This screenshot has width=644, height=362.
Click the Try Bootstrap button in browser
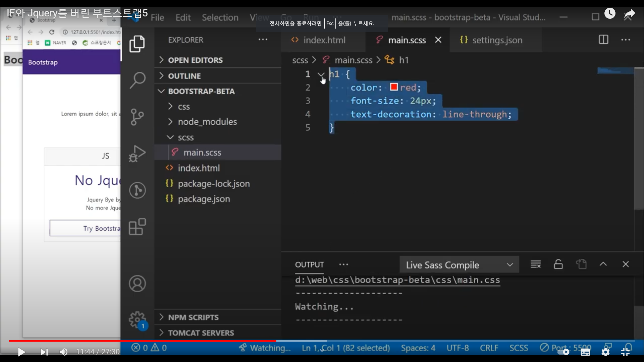(85, 228)
